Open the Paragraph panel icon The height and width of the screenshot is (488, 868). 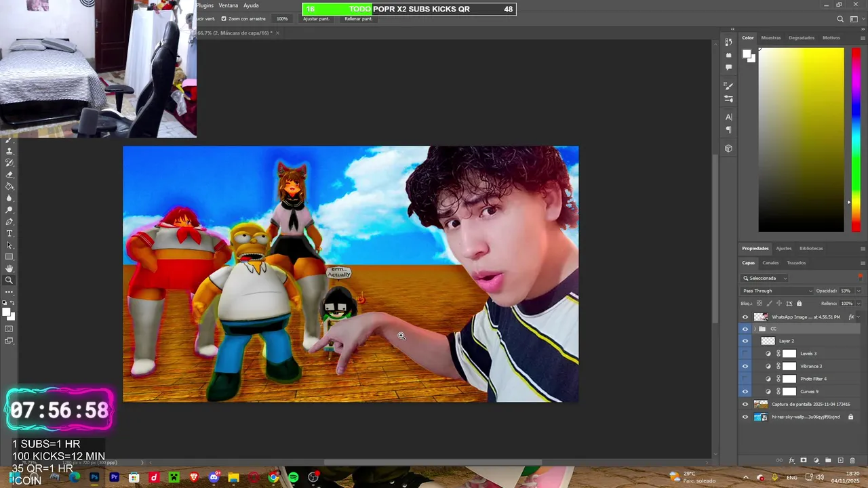pyautogui.click(x=729, y=129)
